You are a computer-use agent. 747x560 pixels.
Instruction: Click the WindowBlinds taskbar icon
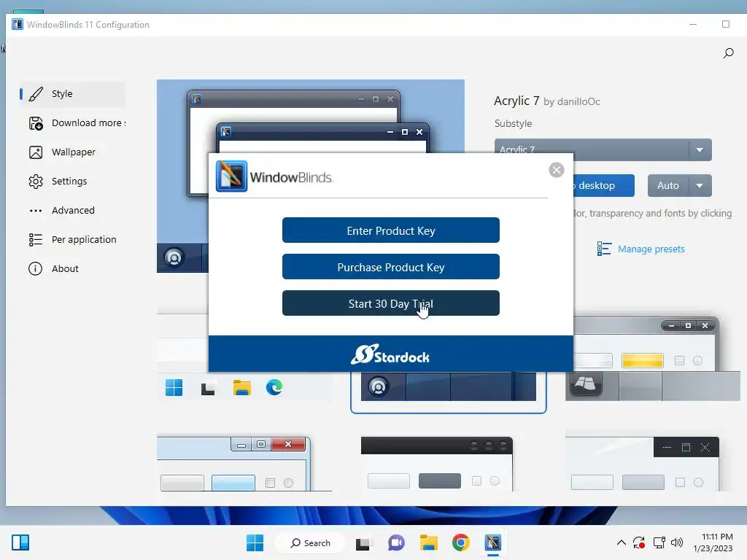492,542
